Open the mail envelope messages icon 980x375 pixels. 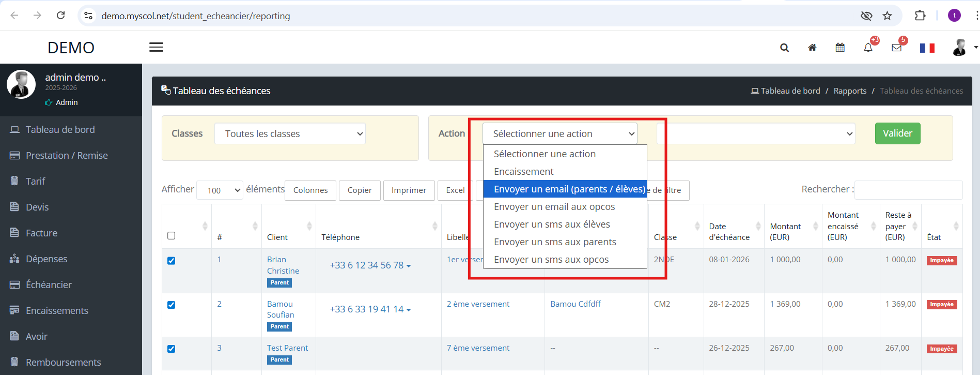click(896, 48)
